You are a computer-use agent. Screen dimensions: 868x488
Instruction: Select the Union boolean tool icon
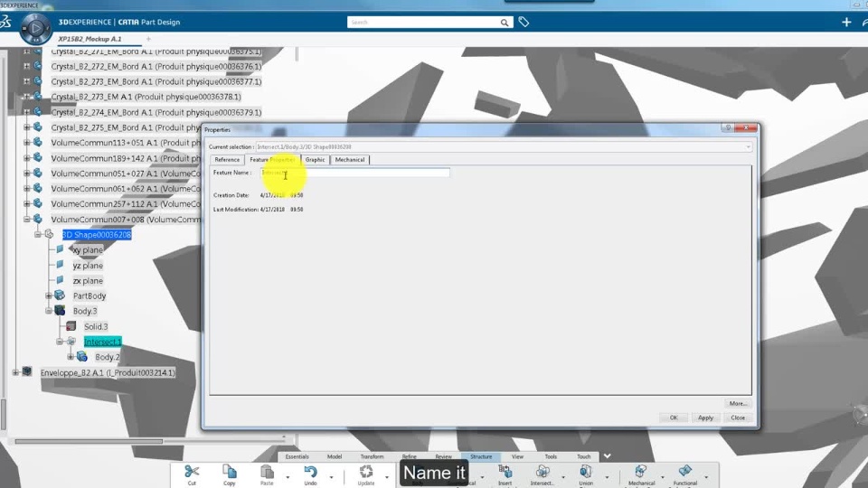(586, 472)
